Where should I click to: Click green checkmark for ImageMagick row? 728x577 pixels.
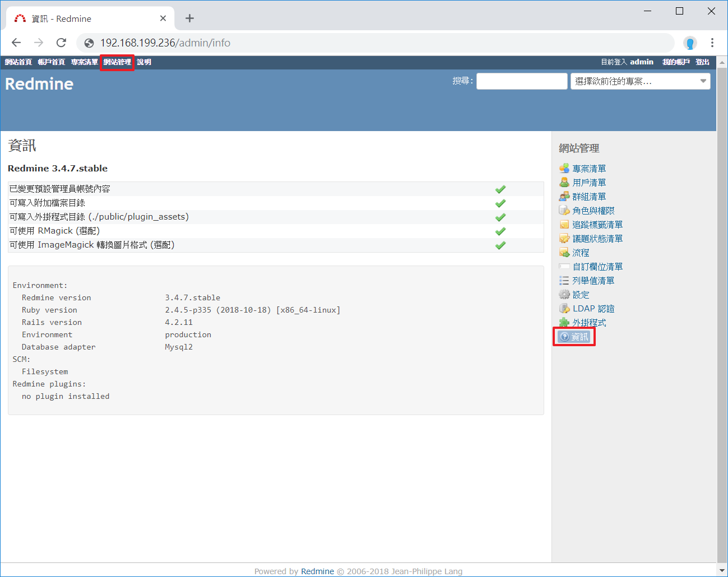[500, 245]
